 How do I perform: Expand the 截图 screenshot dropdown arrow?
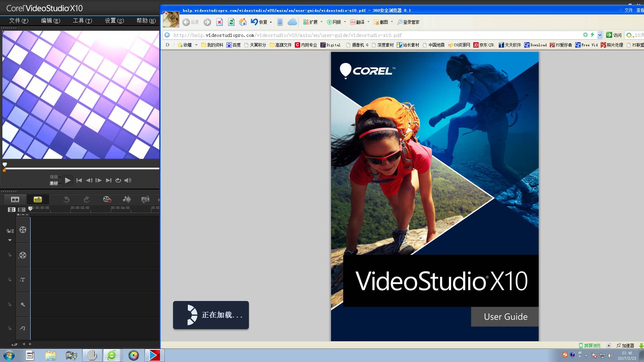click(x=392, y=22)
